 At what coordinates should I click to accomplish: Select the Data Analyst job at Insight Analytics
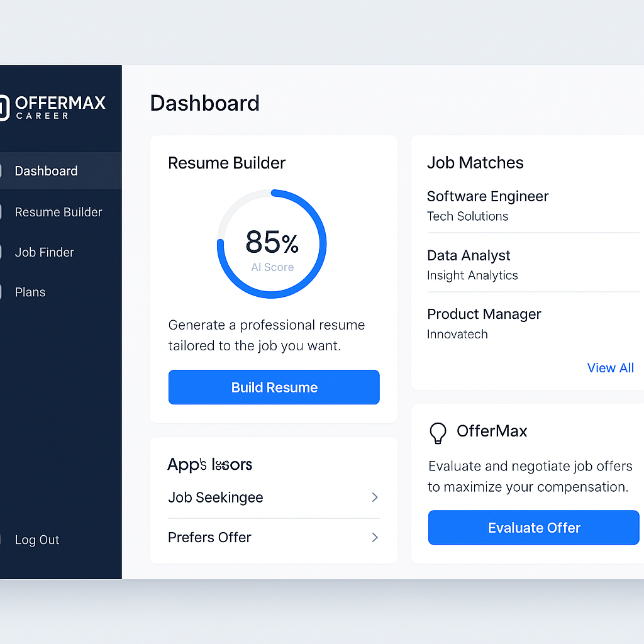[x=469, y=256]
